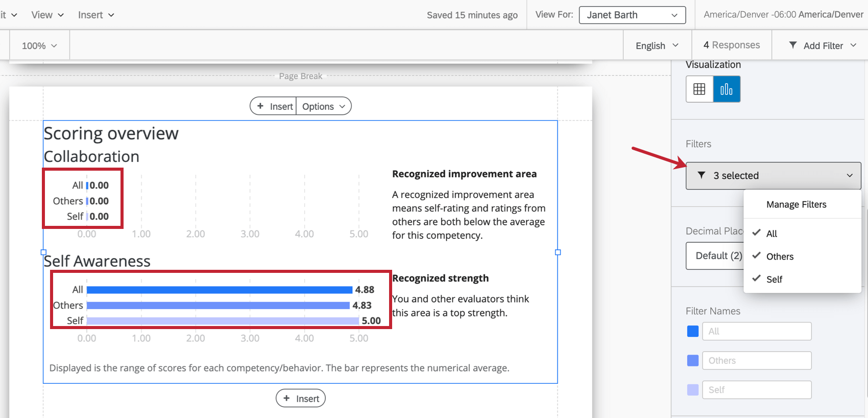Click the 4 Responses button
This screenshot has height=418, width=868.
point(732,45)
